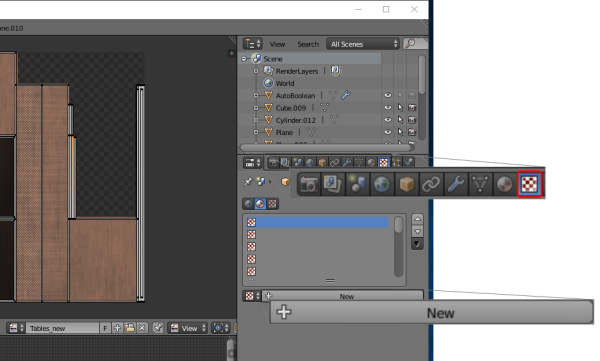Toggle render camera icon for Plane

point(412,132)
